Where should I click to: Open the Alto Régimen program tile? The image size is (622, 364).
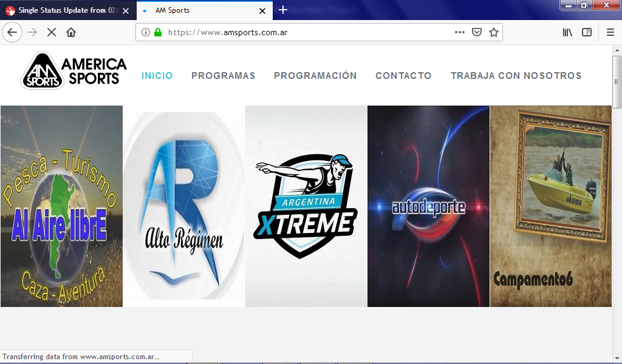coord(184,206)
